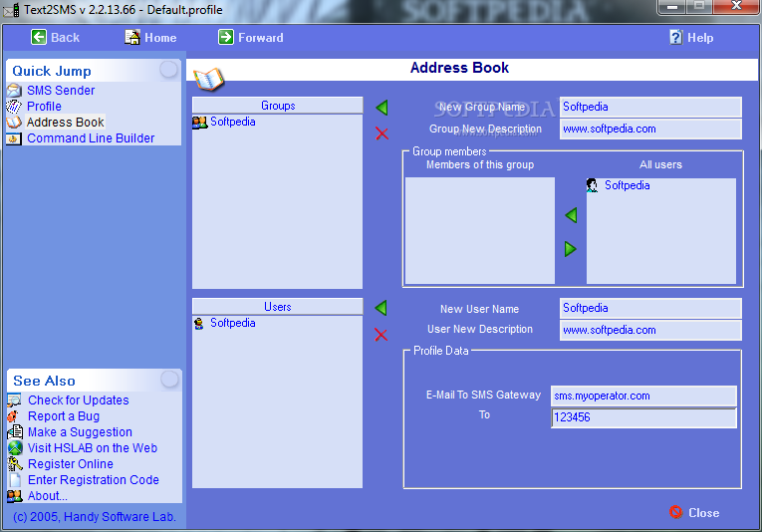Click the Close button label
762x532 pixels.
(703, 512)
